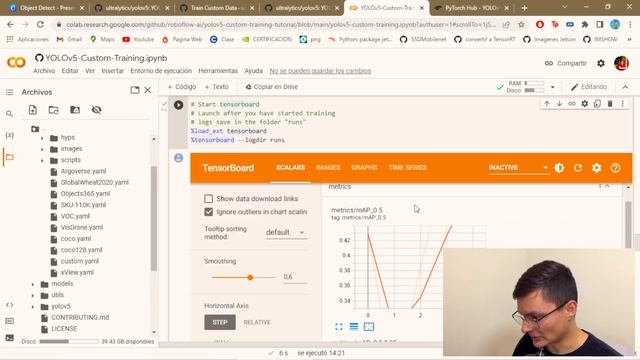This screenshot has width=640, height=360.
Task: Expand the utils folder
Action: (x=33, y=295)
